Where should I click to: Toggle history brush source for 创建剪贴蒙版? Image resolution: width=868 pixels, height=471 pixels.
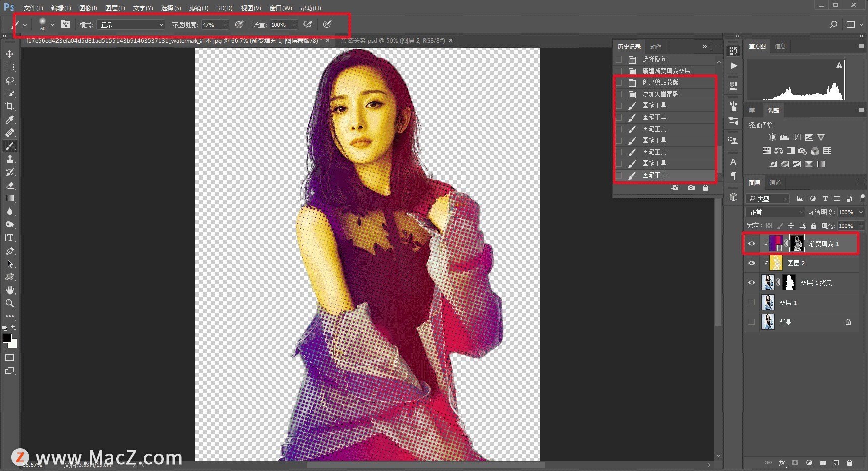tap(619, 83)
